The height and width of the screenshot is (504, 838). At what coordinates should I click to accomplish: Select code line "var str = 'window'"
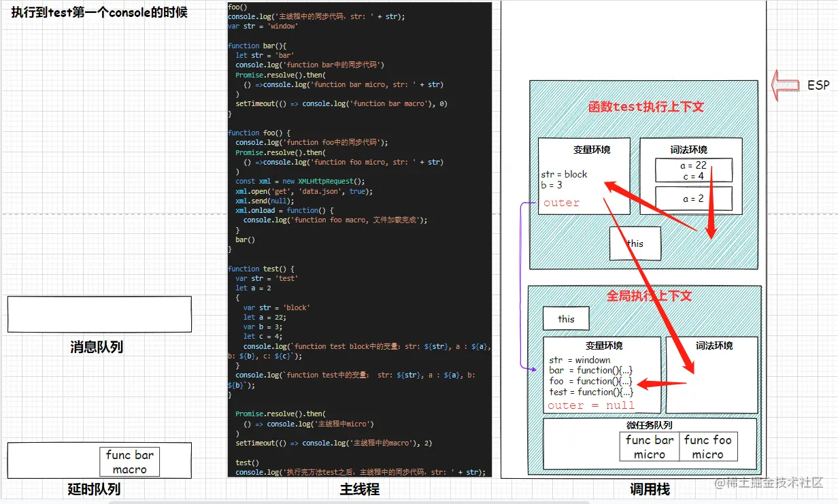pyautogui.click(x=263, y=26)
